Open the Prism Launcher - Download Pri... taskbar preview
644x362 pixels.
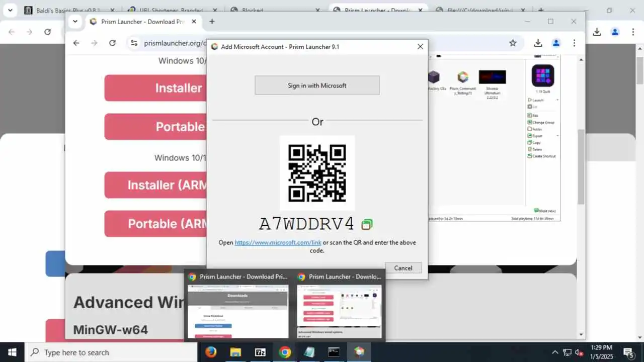[238, 305]
